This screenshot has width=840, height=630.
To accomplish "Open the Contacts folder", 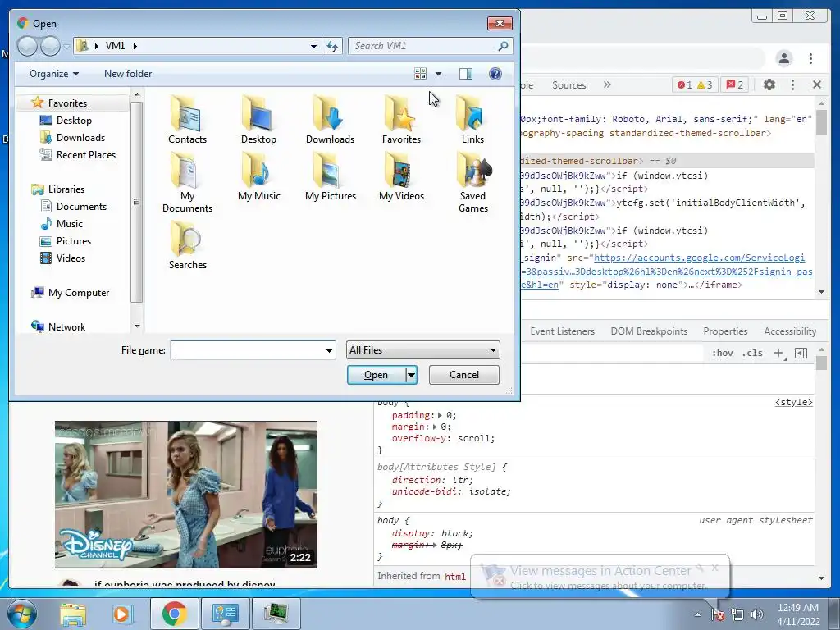I will 187,120.
